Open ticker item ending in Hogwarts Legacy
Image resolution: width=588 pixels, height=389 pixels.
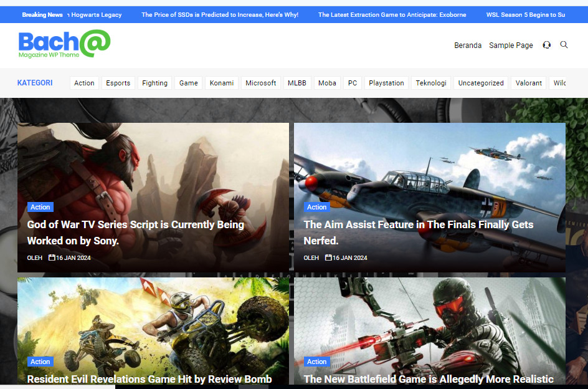(95, 14)
